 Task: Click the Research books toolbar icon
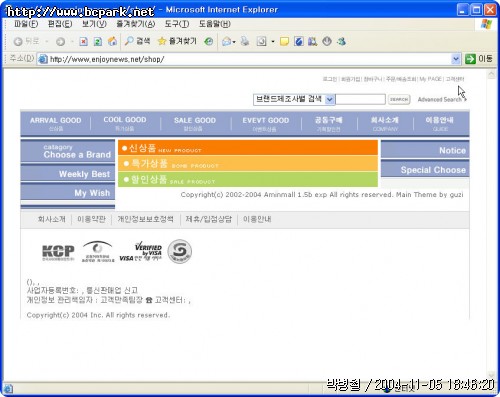coord(313,41)
